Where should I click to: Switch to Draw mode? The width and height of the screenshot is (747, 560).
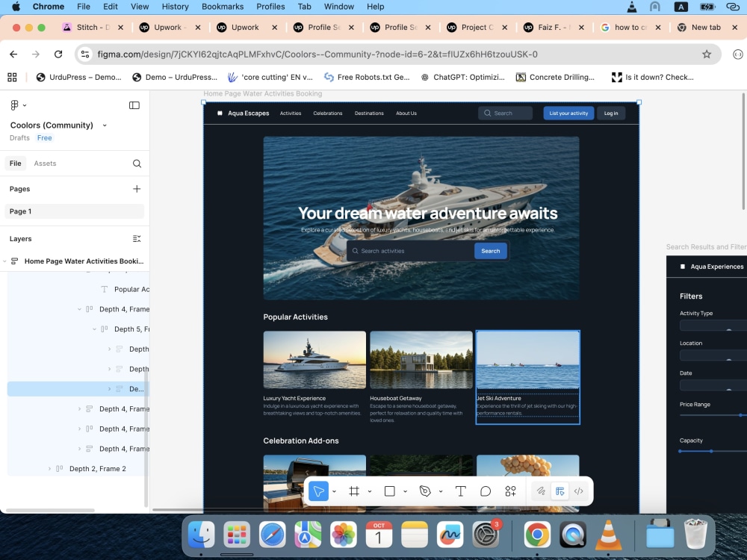(x=541, y=491)
